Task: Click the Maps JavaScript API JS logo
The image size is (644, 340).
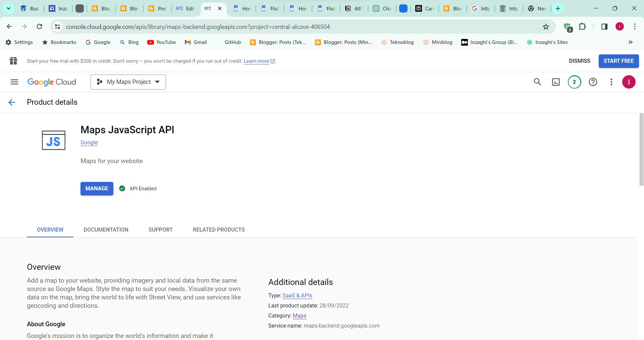Action: (54, 140)
